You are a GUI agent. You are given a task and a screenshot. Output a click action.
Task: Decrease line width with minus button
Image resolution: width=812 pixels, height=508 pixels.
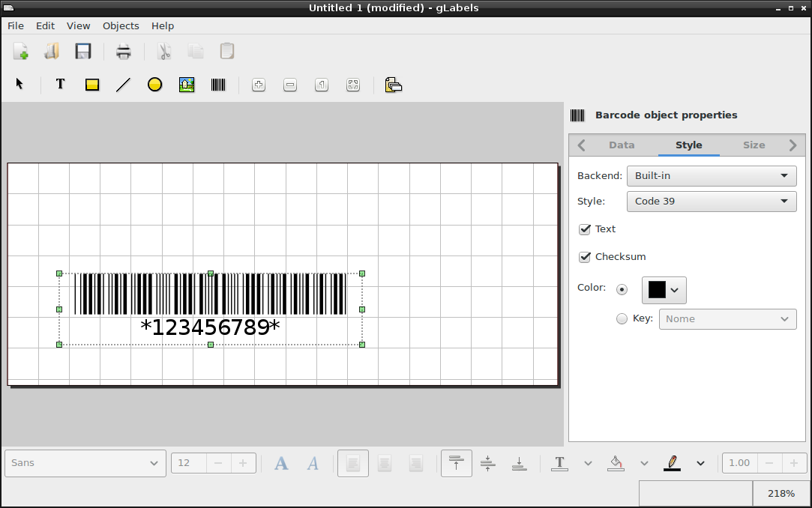[x=769, y=463]
